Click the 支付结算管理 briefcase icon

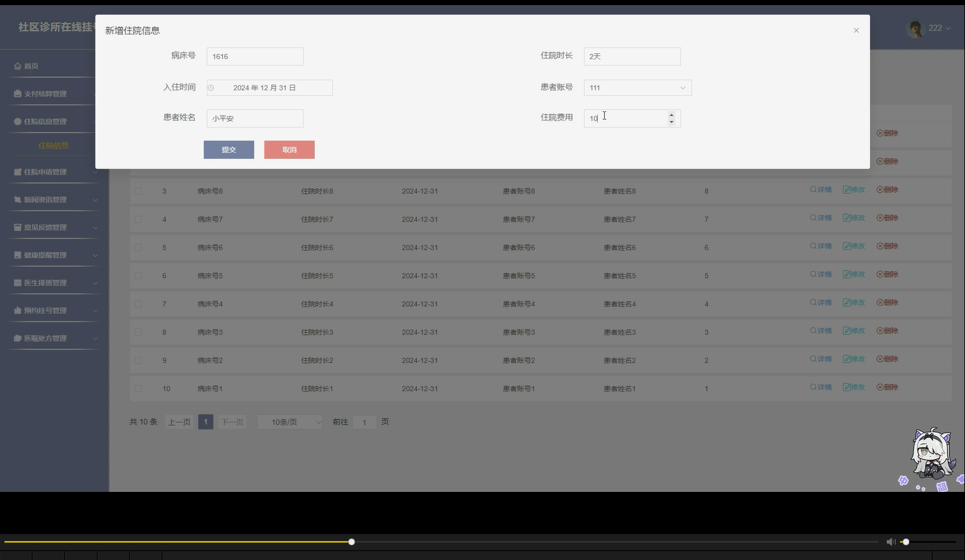[x=18, y=94]
